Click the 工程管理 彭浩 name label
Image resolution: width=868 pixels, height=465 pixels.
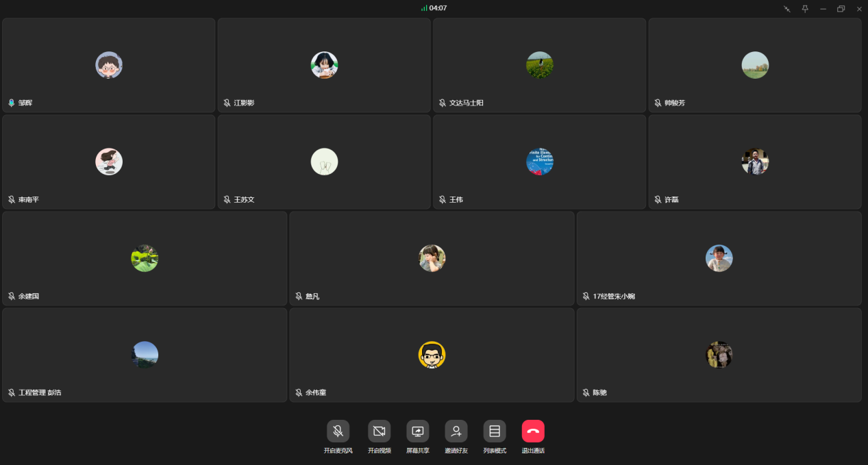40,392
